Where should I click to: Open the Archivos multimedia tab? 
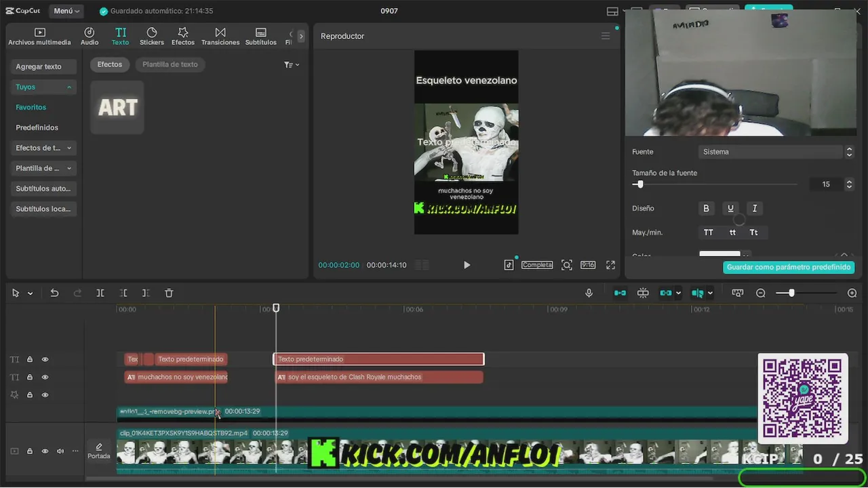(x=39, y=37)
